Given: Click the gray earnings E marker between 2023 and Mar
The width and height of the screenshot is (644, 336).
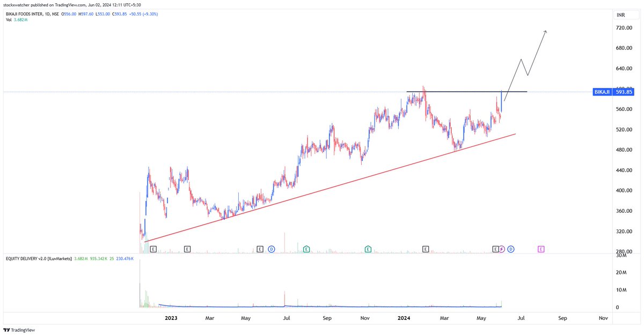Looking at the screenshot, I should pos(187,249).
